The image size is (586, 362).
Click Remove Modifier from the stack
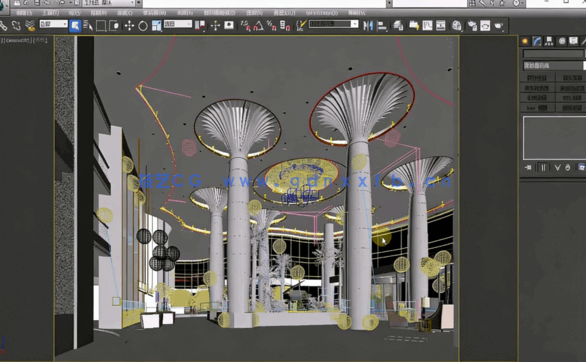point(568,167)
